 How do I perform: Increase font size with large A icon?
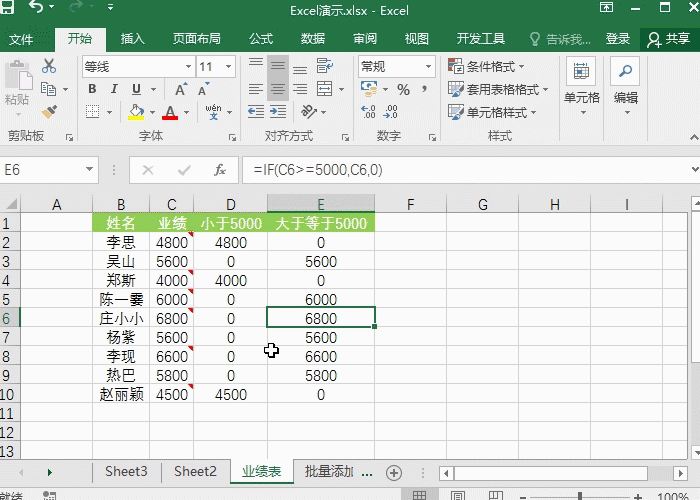coord(180,89)
